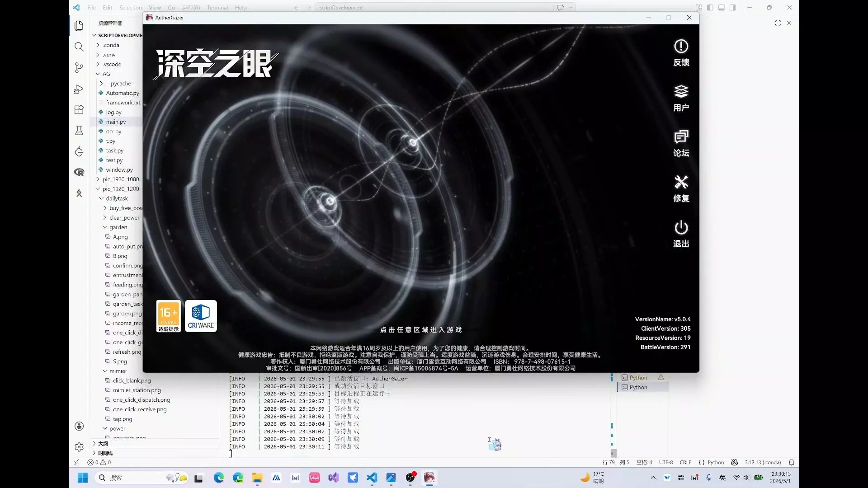Open Run and Debug view icon
868x488 pixels.
[79, 89]
